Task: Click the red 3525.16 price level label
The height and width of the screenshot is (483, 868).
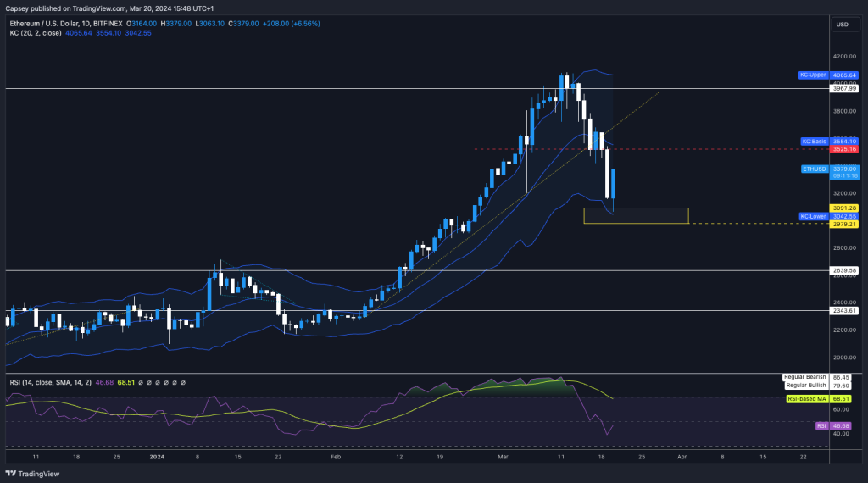Action: [845, 149]
